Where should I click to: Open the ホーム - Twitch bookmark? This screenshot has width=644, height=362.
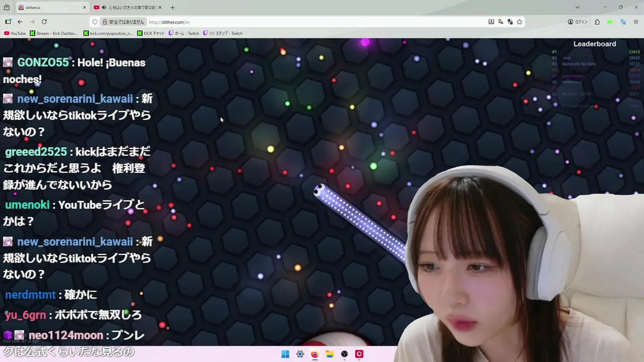click(x=184, y=33)
